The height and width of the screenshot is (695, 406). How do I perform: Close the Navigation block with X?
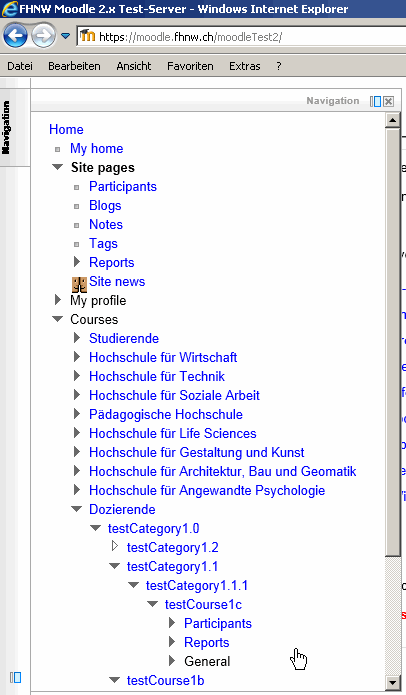point(388,102)
